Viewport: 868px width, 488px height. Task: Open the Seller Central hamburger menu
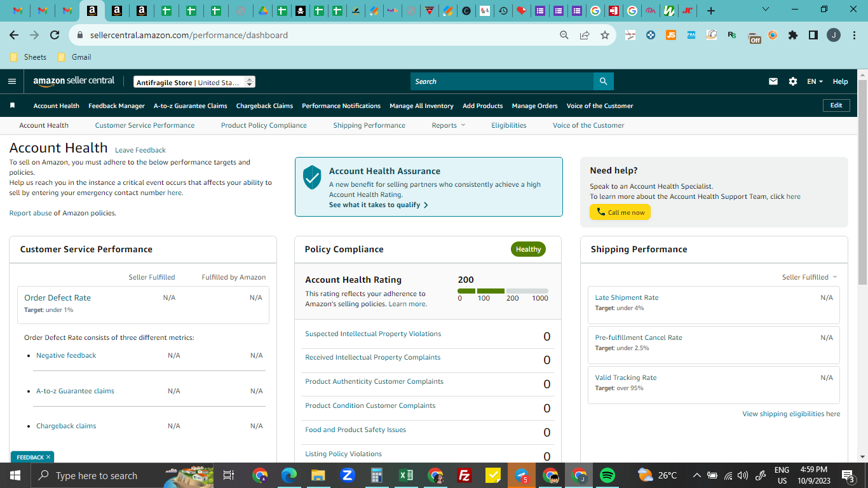tap(11, 81)
